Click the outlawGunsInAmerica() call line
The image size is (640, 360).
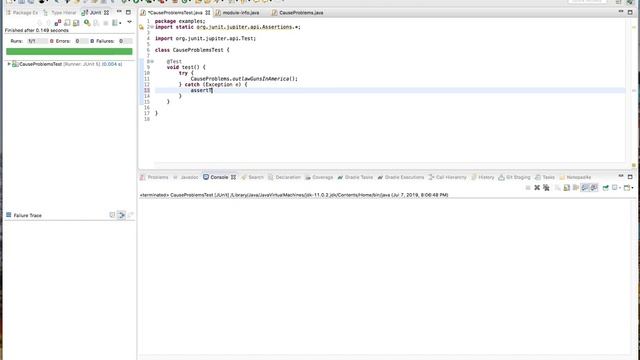[x=244, y=78]
